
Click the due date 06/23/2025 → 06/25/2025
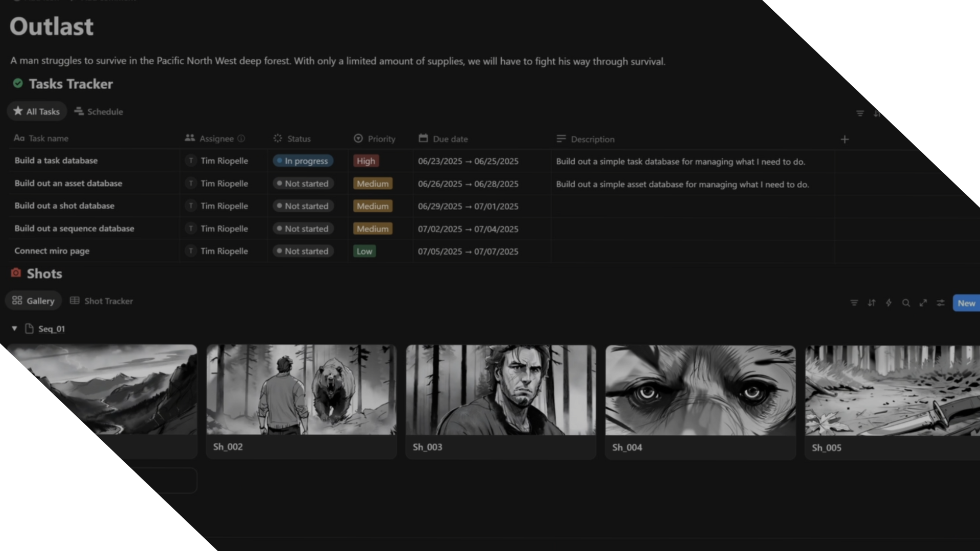(x=468, y=161)
